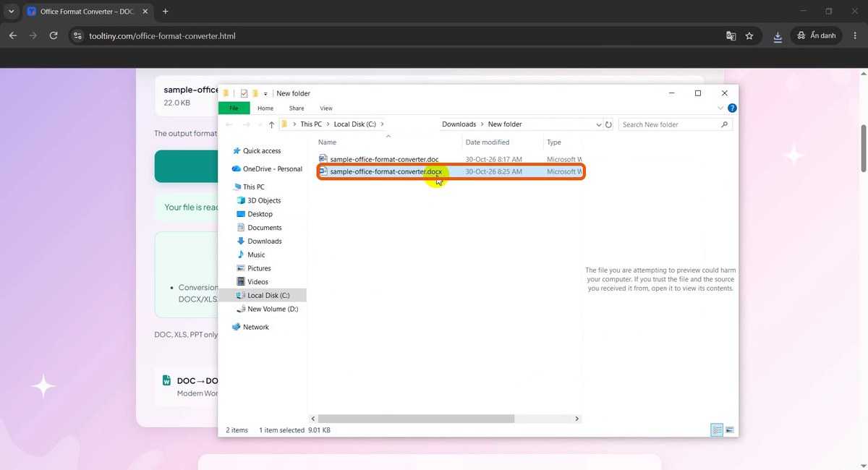
Task: Open a new Chrome tab
Action: pos(165,12)
